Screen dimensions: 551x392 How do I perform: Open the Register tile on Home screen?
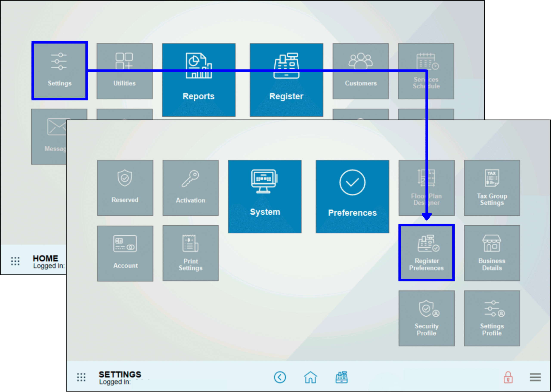[x=286, y=80]
